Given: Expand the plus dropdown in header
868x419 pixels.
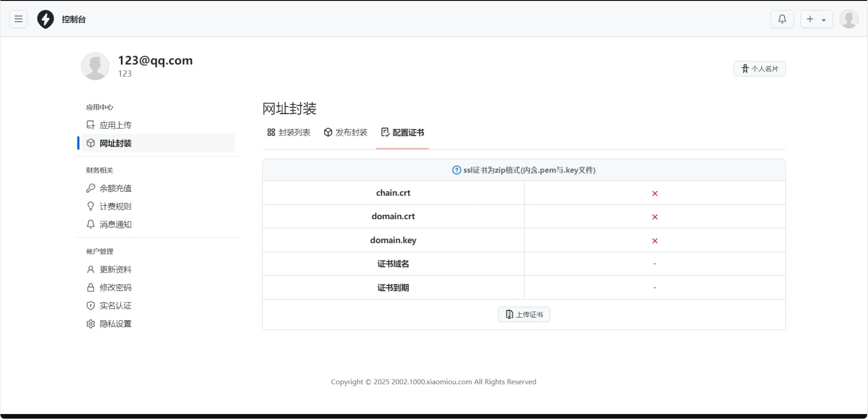Looking at the screenshot, I should (816, 19).
